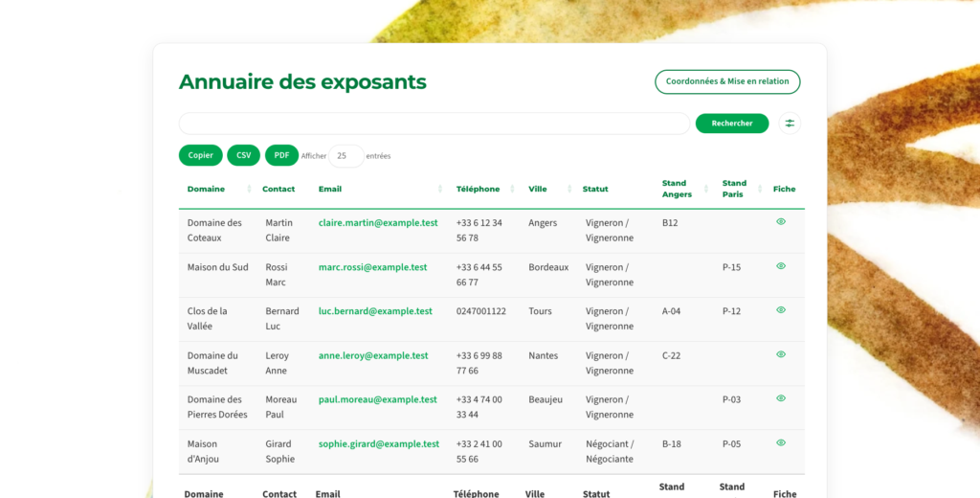Image resolution: width=980 pixels, height=498 pixels.
Task: Click Paris stand value 'P-05'
Action: point(731,443)
